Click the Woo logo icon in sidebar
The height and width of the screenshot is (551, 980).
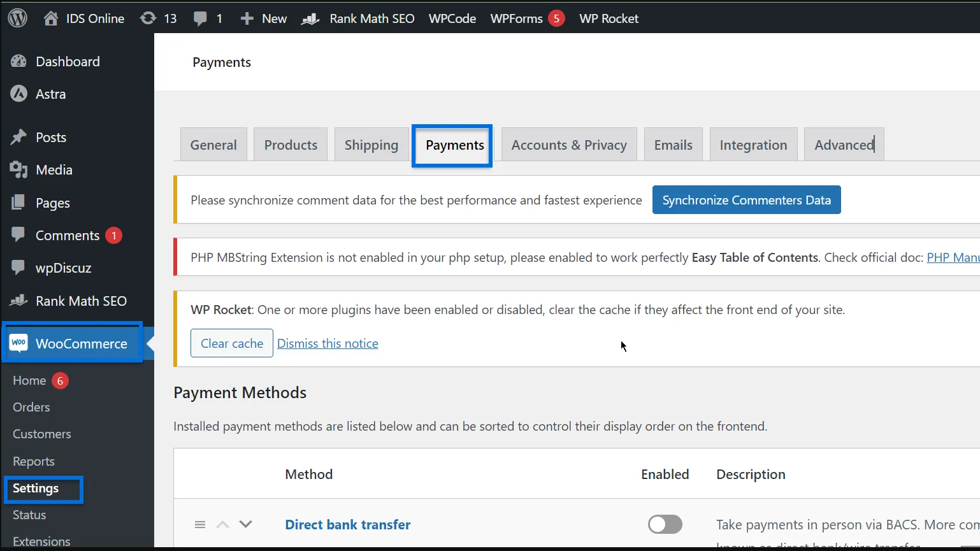click(18, 343)
